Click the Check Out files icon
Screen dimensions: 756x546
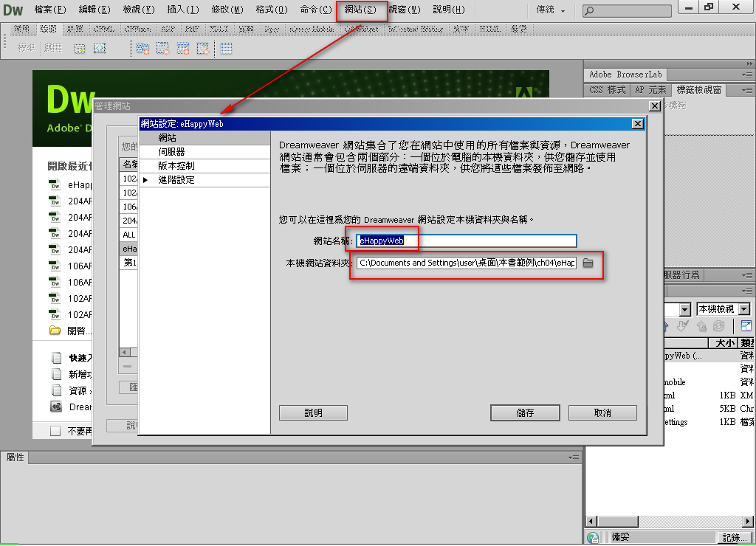coord(681,326)
